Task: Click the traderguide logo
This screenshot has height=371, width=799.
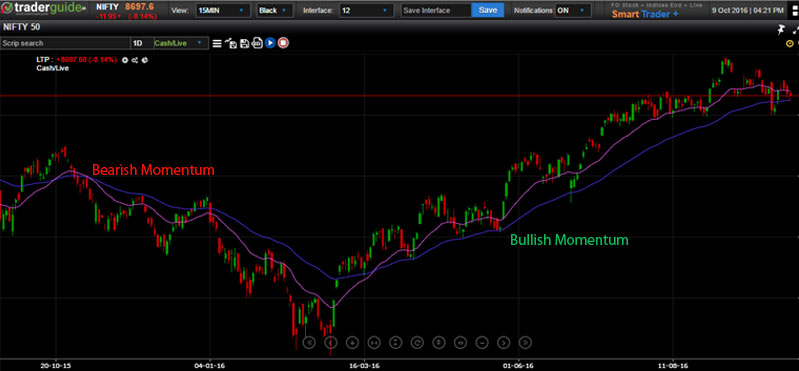Action: pos(44,9)
